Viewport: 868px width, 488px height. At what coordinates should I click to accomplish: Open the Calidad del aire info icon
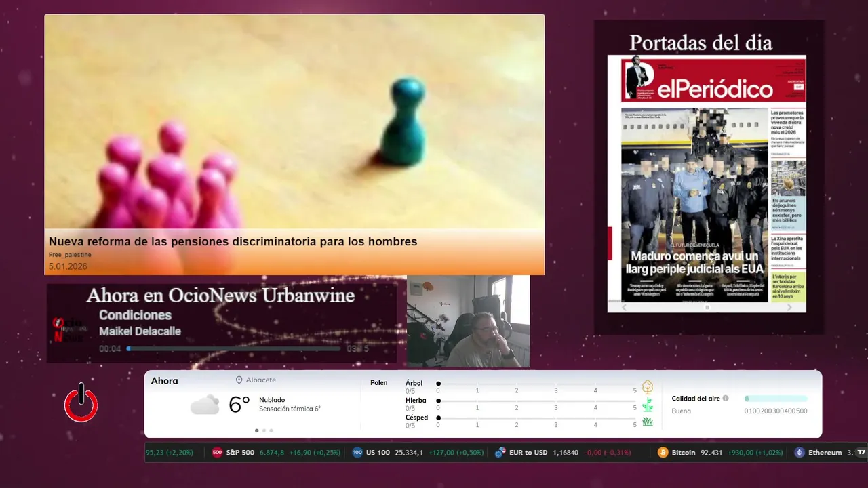pyautogui.click(x=726, y=399)
